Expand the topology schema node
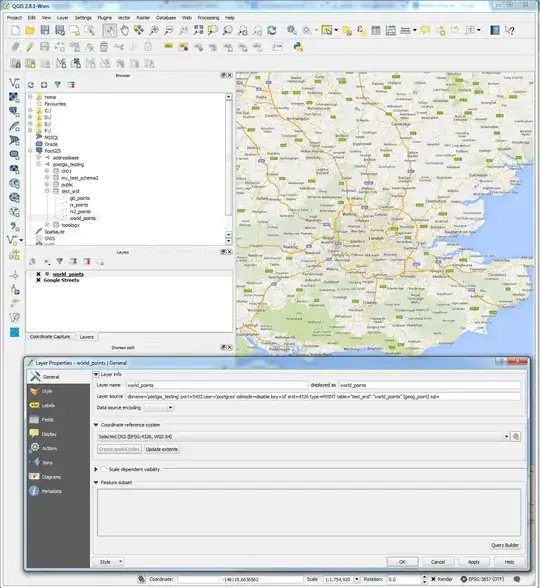Viewport: 540px width, 588px height. coord(47,225)
